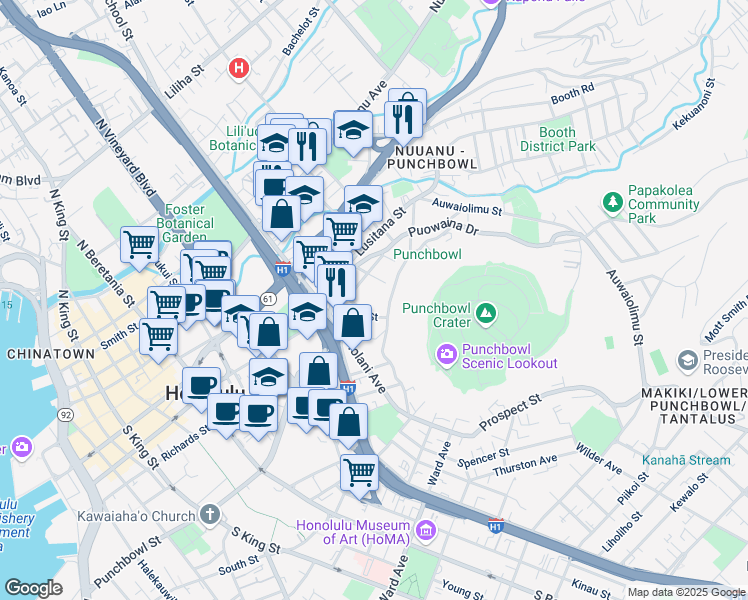The width and height of the screenshot is (748, 600).
Task: Click the northernmost restaurant fork-knife marker
Action: [404, 118]
